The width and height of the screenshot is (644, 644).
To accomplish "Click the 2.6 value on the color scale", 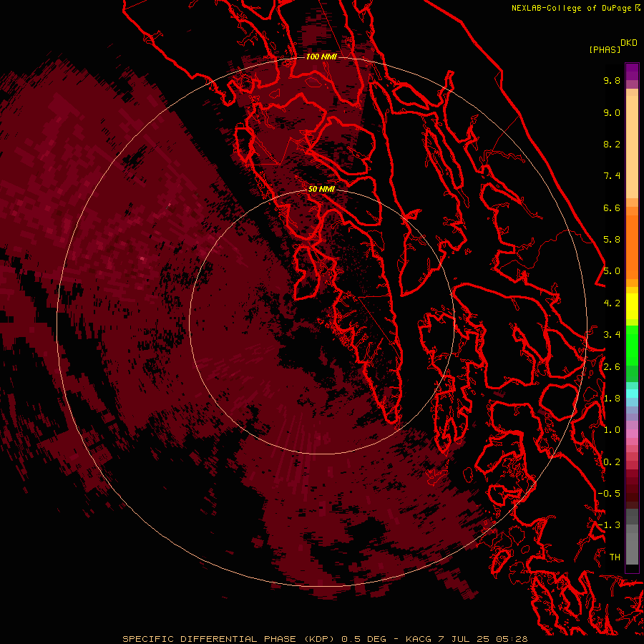I will pyautogui.click(x=612, y=367).
